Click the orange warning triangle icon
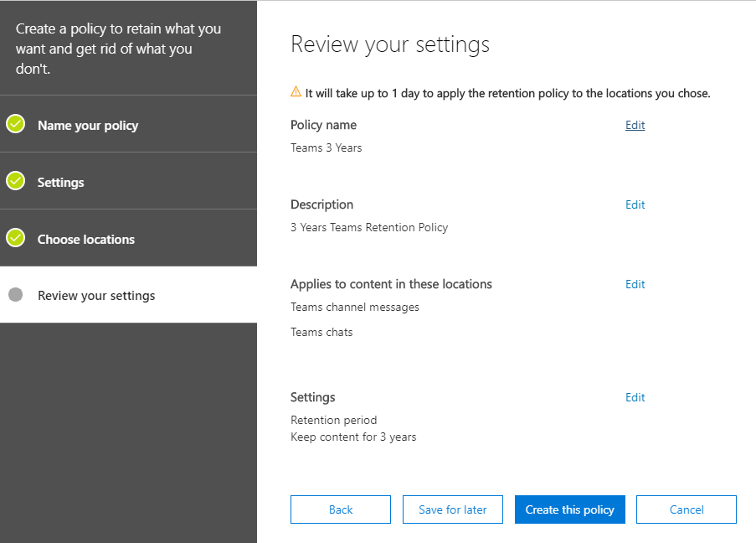Viewport: 756px width, 543px height. click(x=296, y=91)
